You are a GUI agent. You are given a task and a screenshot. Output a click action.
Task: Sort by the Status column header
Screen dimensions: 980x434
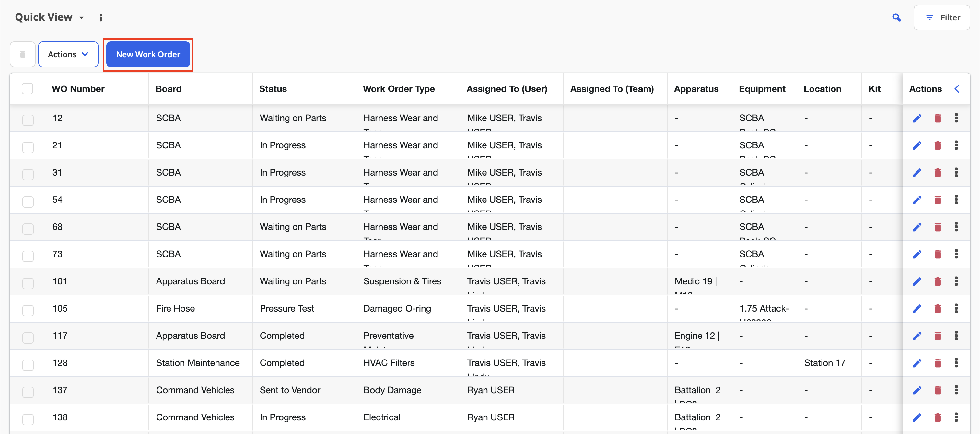click(273, 89)
